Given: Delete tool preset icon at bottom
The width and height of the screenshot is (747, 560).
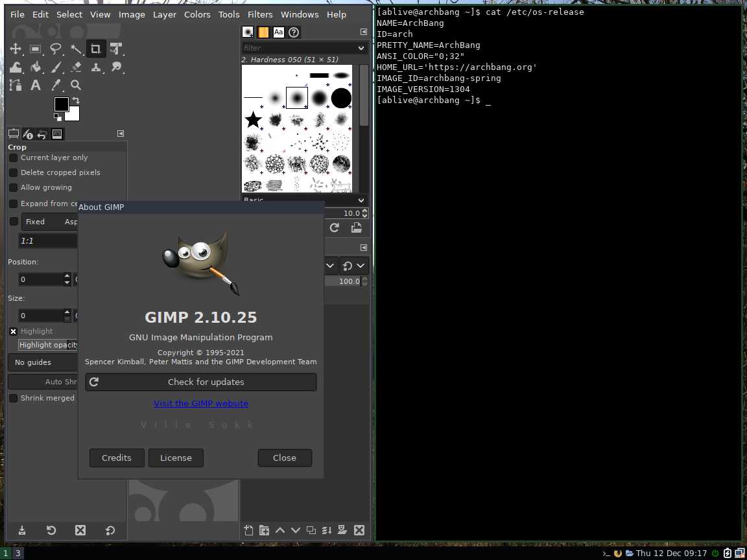Looking at the screenshot, I should tap(80, 530).
